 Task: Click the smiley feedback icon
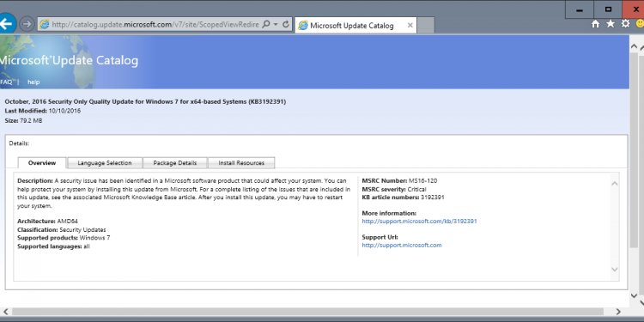pyautogui.click(x=640, y=24)
